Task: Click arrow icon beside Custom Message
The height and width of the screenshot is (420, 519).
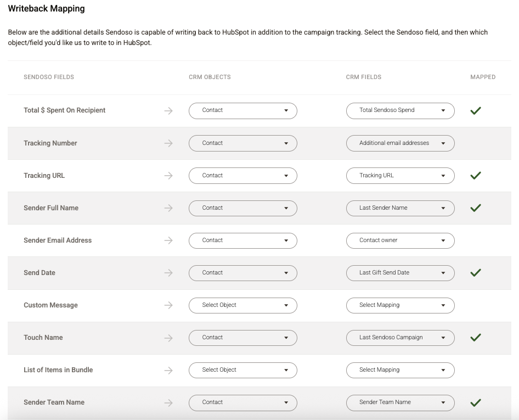Action: point(168,305)
